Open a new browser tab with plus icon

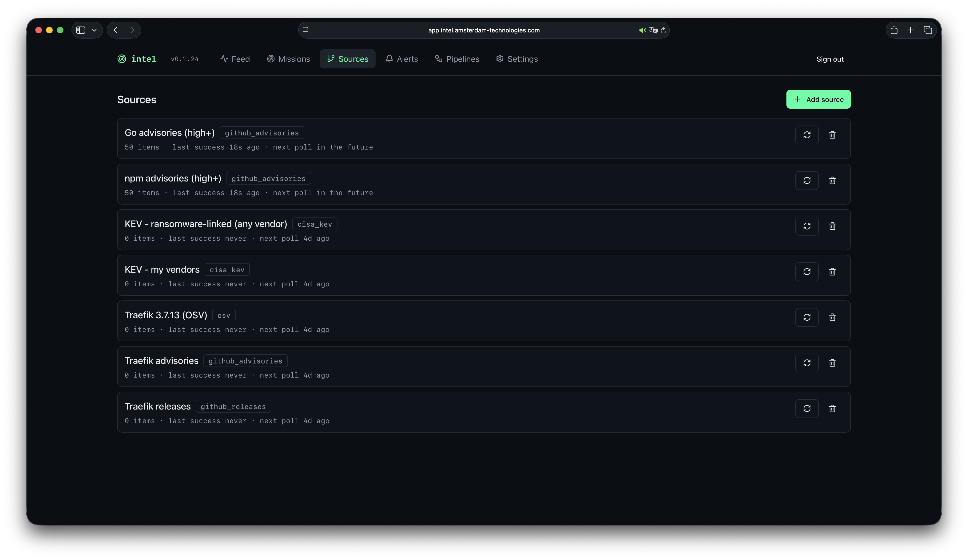[911, 30]
